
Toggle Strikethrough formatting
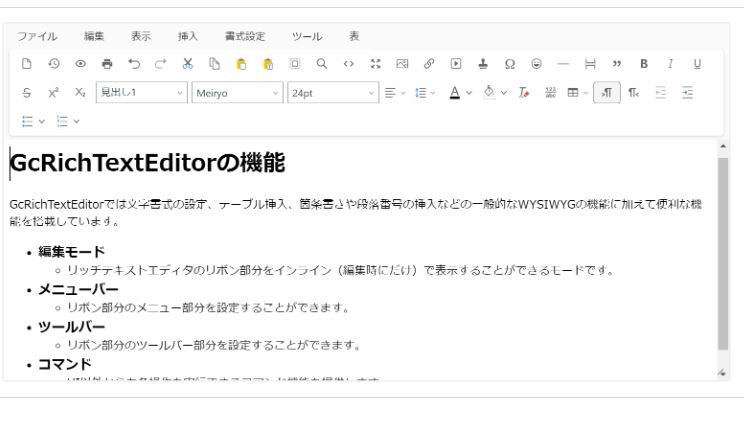coord(27,93)
